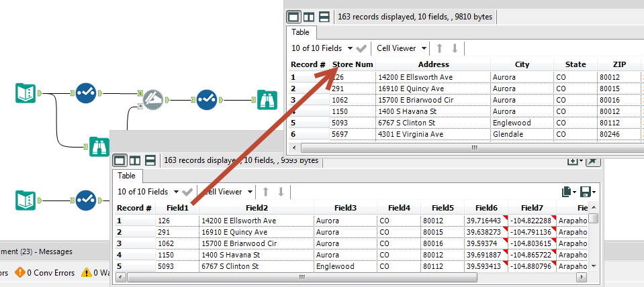The image size is (644, 287).
Task: Click the checkmark icon in upper results toolbar
Action: 361,48
